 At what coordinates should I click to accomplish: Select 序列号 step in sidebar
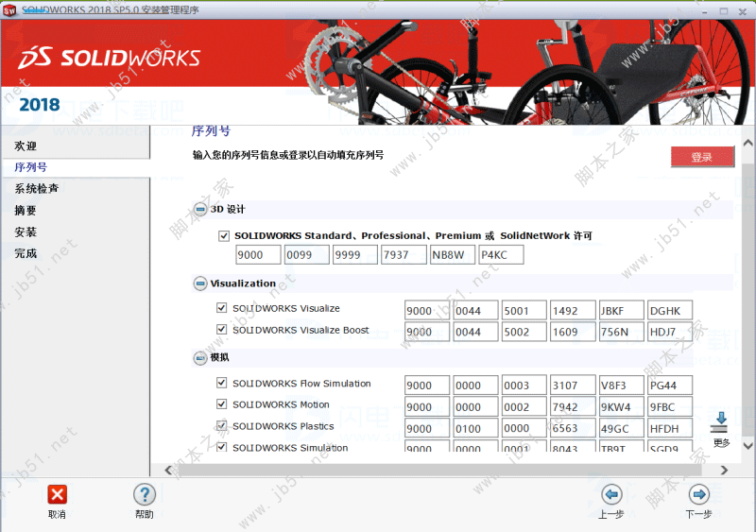tap(31, 167)
